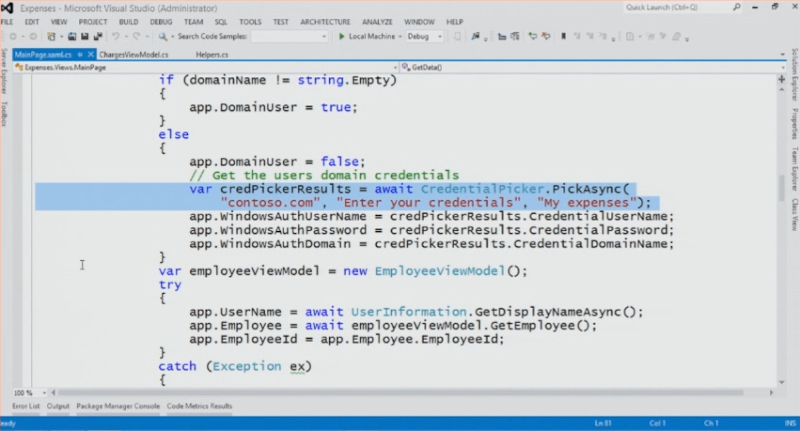
Task: Open the Properties side tab
Action: 794,124
